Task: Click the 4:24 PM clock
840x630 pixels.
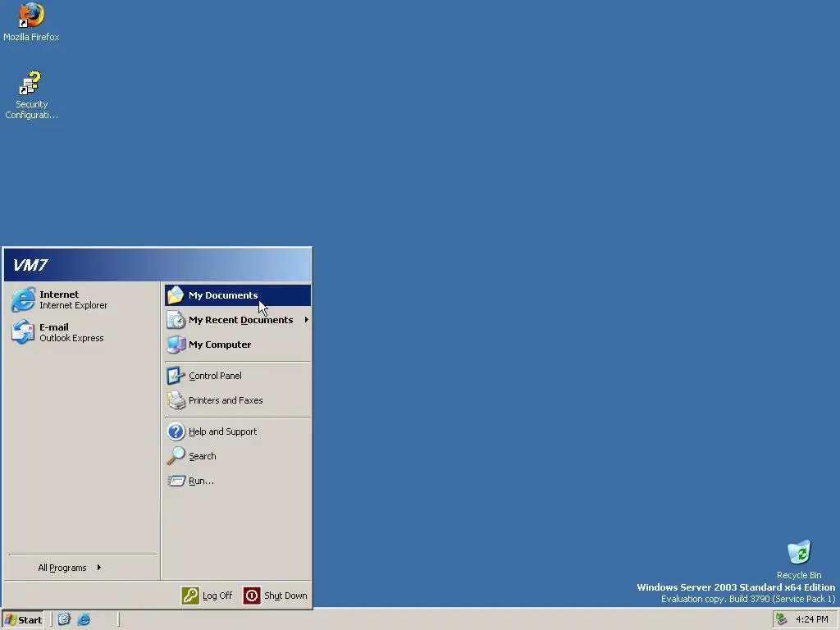Action: [x=811, y=620]
